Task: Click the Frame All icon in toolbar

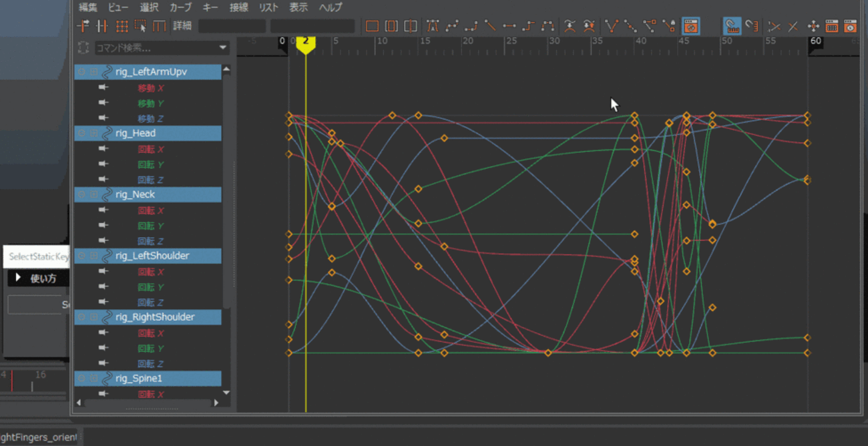Action: (372, 26)
